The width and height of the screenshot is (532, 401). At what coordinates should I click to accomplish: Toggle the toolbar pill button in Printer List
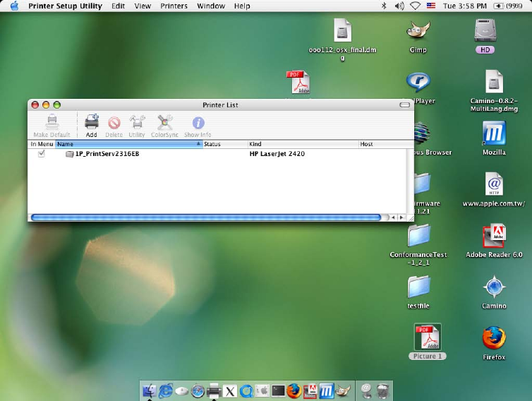pos(404,105)
